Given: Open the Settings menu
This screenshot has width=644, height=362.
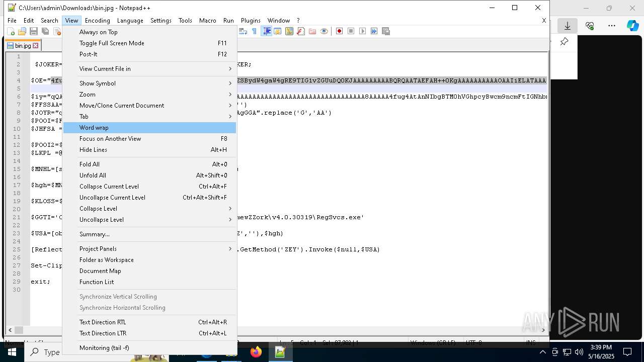Looking at the screenshot, I should tap(161, 21).
